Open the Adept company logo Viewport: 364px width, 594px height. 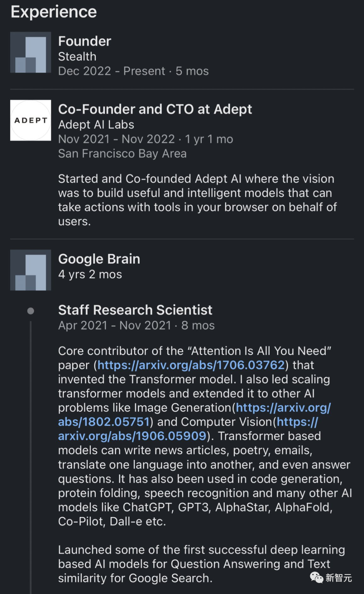click(x=31, y=120)
